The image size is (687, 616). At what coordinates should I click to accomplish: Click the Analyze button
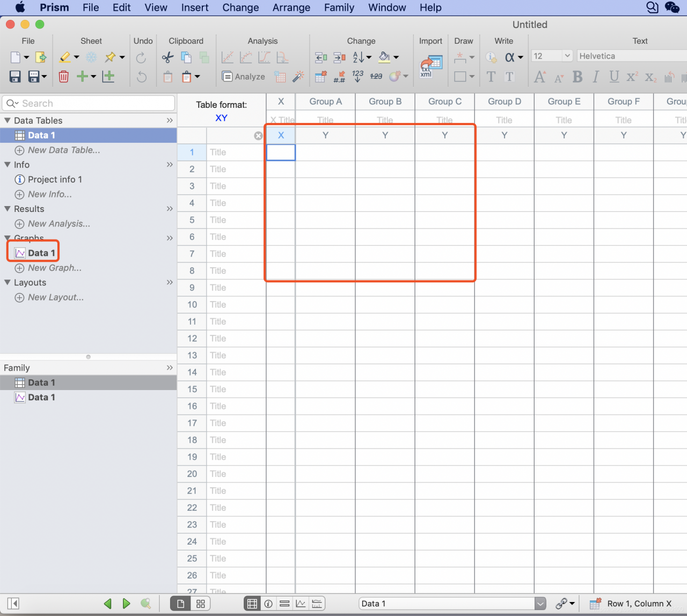pyautogui.click(x=244, y=77)
